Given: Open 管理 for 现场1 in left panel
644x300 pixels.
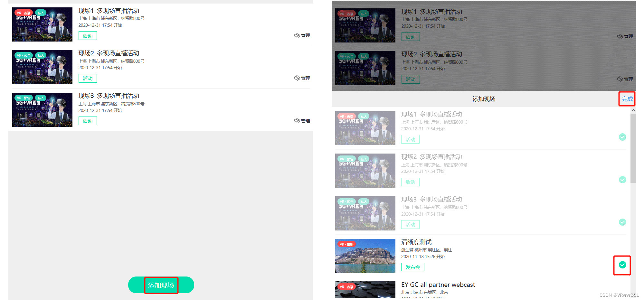Looking at the screenshot, I should tap(302, 35).
